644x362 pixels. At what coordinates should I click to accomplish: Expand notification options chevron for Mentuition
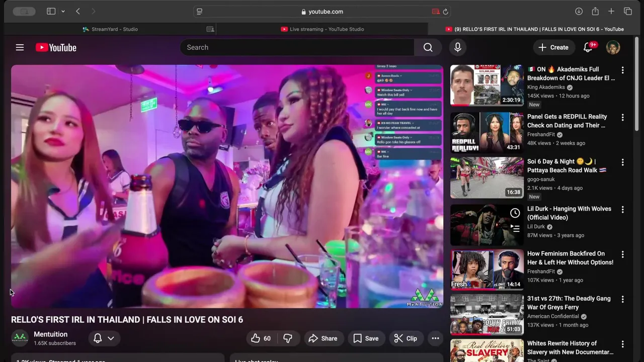[111, 338]
